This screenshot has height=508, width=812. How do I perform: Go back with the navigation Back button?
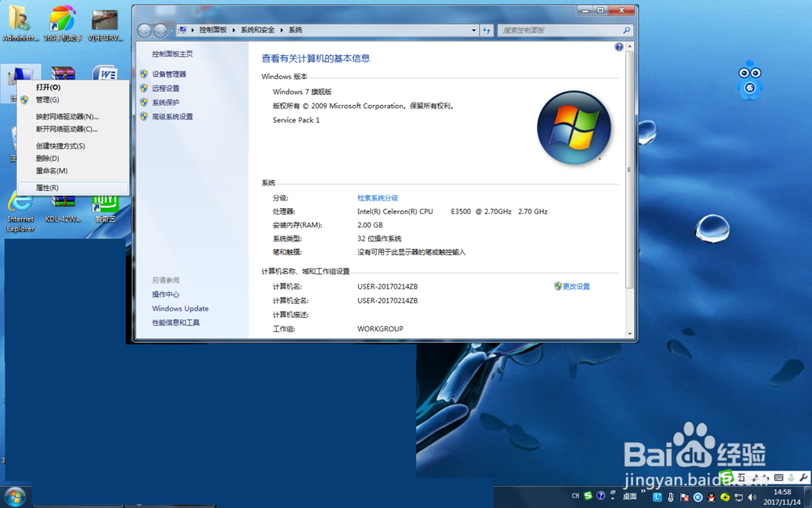click(x=145, y=31)
